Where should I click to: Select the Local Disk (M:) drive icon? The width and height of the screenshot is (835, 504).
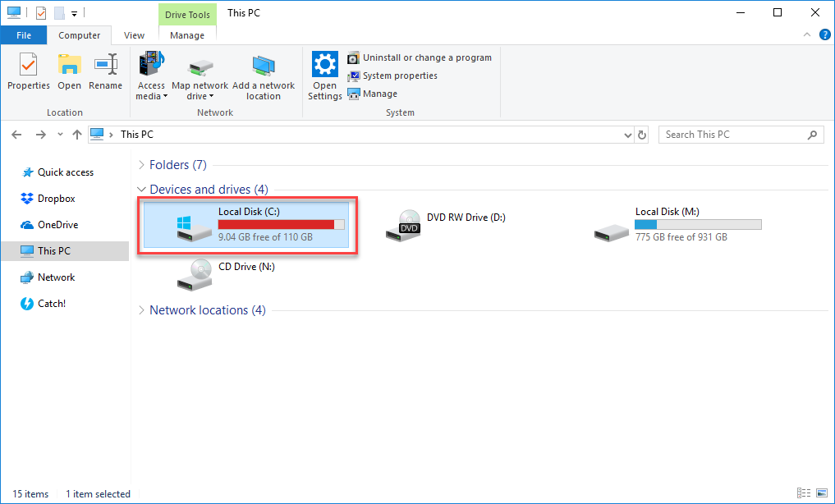coord(612,232)
